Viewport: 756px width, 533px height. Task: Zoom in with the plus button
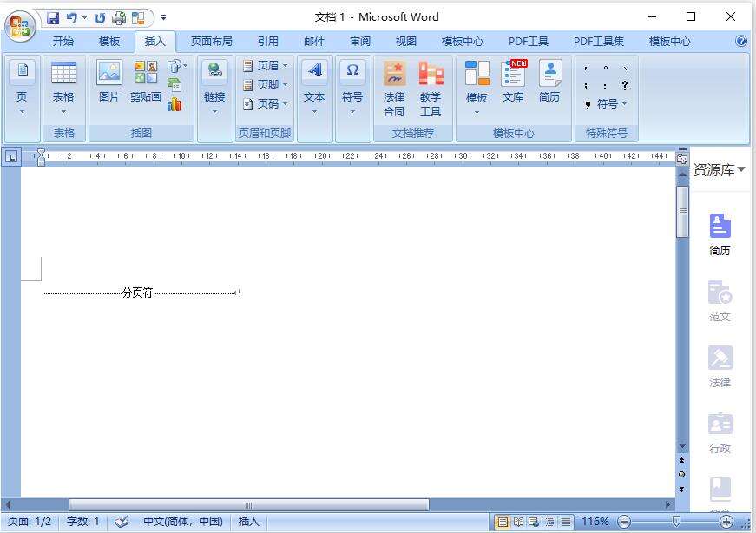[726, 522]
